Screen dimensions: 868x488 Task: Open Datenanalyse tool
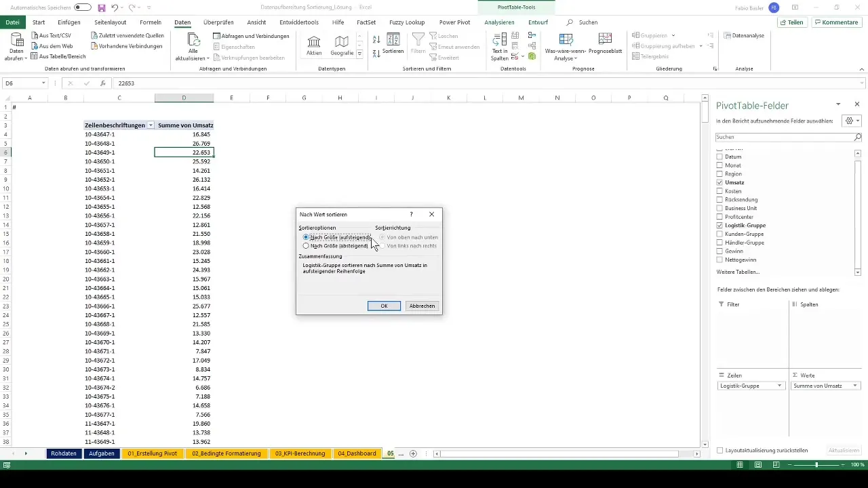tap(744, 35)
